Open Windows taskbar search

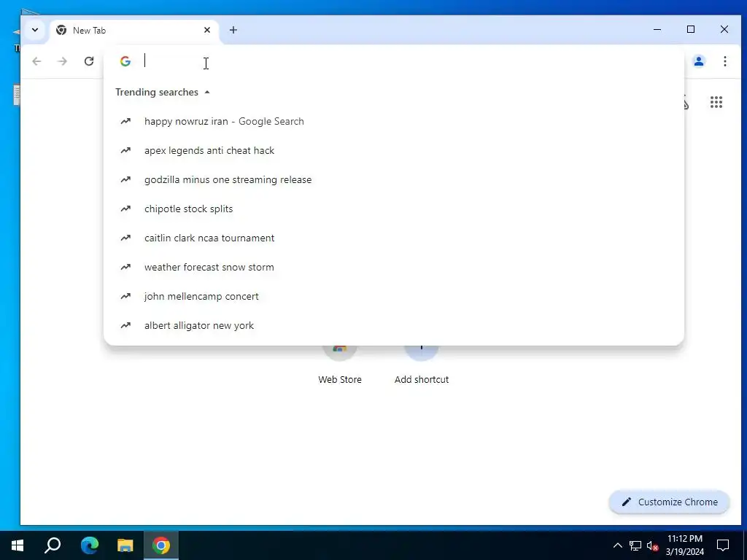pyautogui.click(x=53, y=545)
